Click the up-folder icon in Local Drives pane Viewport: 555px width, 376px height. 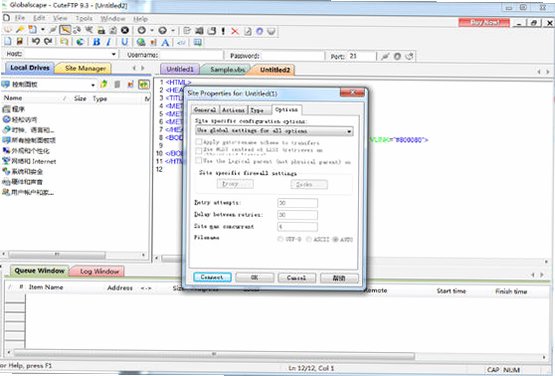click(104, 84)
